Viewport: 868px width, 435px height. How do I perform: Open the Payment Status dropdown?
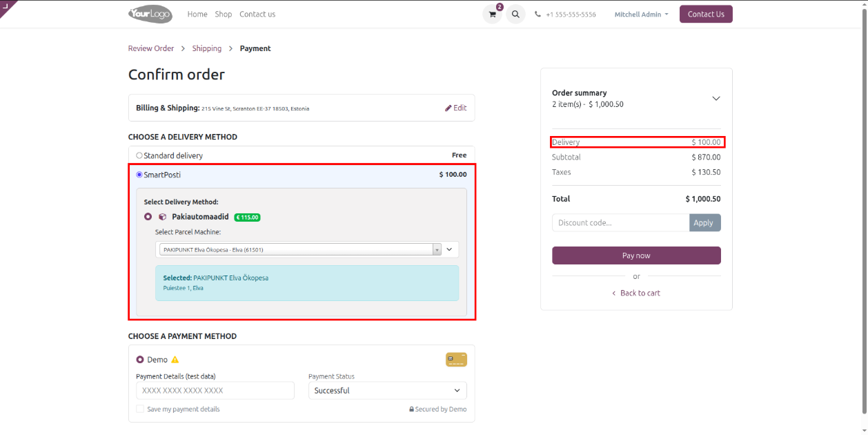[x=387, y=391]
